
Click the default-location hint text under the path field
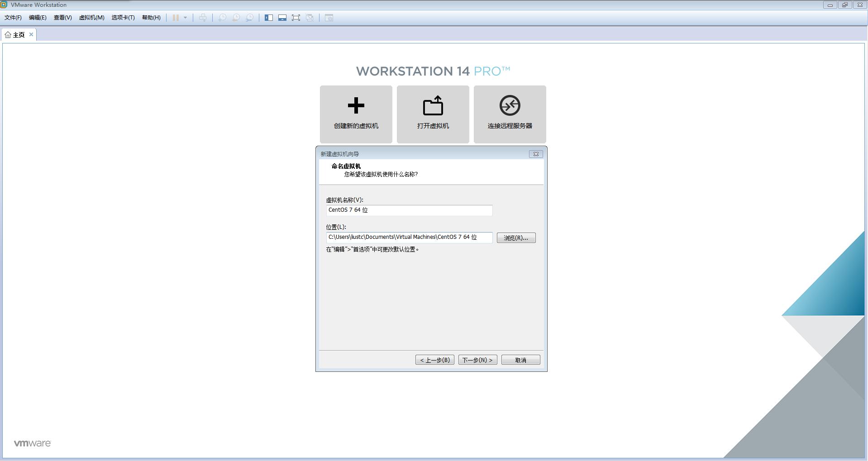(372, 249)
